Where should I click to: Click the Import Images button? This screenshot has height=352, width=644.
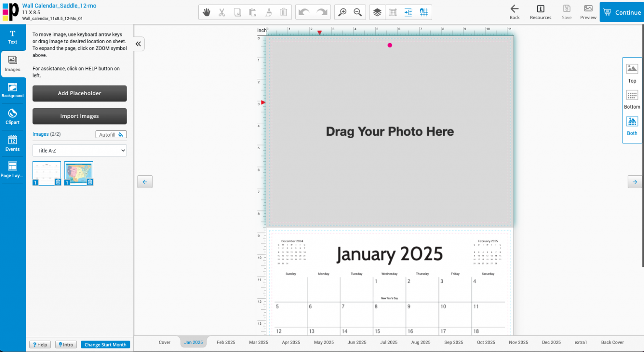pyautogui.click(x=80, y=116)
